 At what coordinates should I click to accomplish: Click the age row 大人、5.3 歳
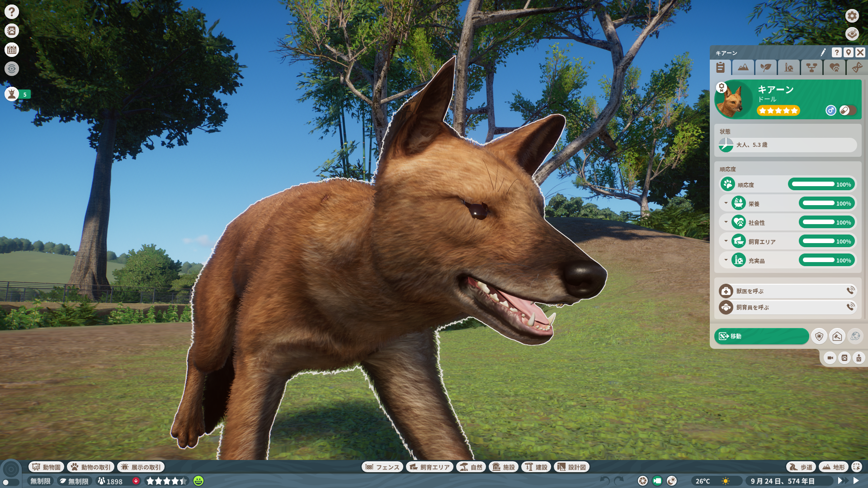click(x=788, y=145)
